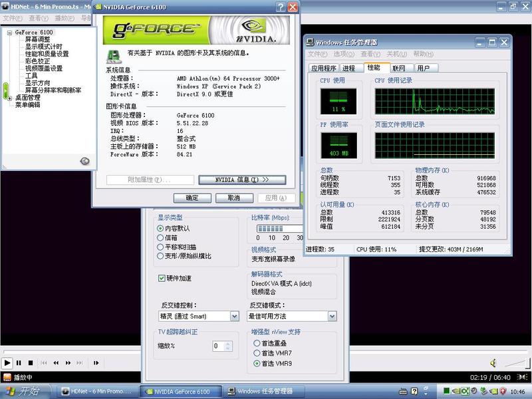Click the graphics card icon beside the info text
Screen dimensions: 532x399
click(114, 57)
